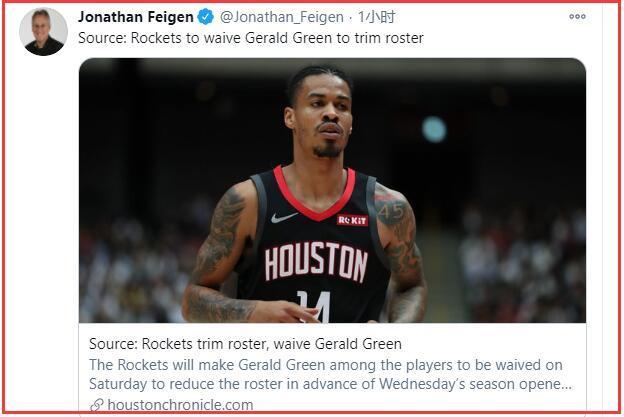Open Jonathan Feigen's profile avatar
Image resolution: width=624 pixels, height=417 pixels.
click(x=43, y=32)
